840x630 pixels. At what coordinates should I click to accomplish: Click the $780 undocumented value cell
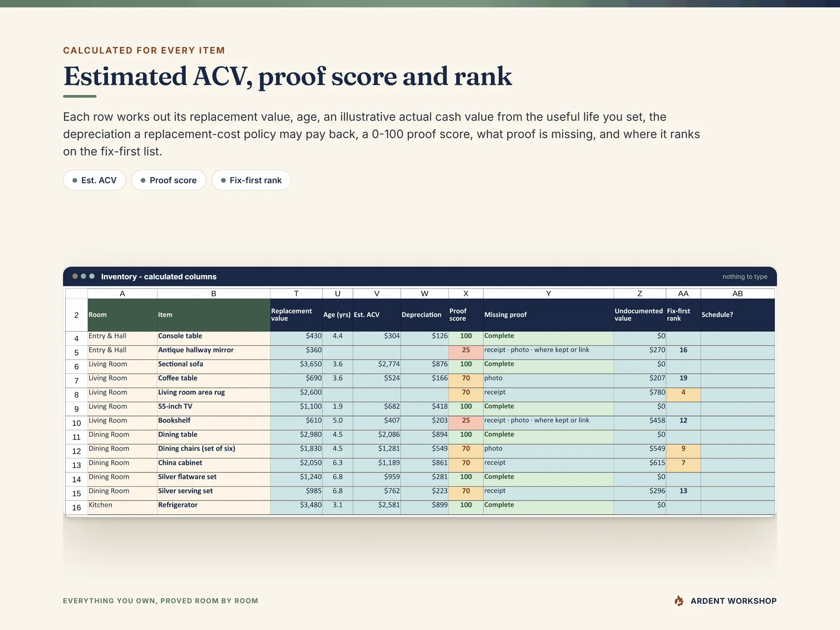pyautogui.click(x=639, y=395)
